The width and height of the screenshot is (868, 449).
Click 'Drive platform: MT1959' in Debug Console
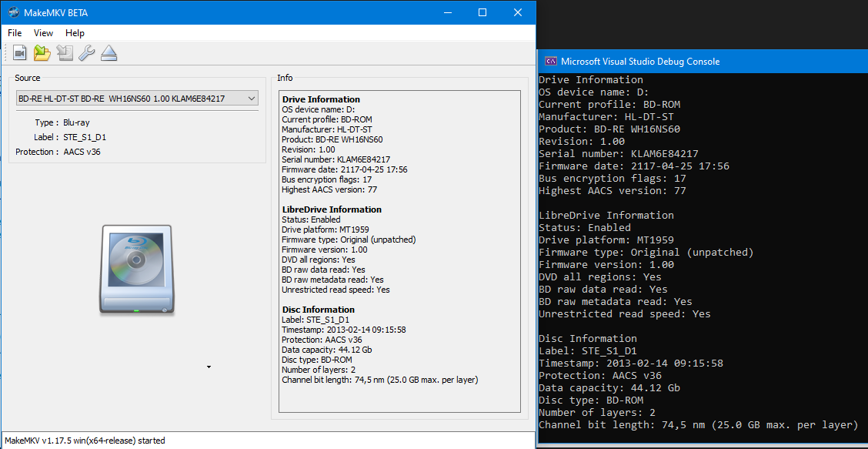coord(606,240)
